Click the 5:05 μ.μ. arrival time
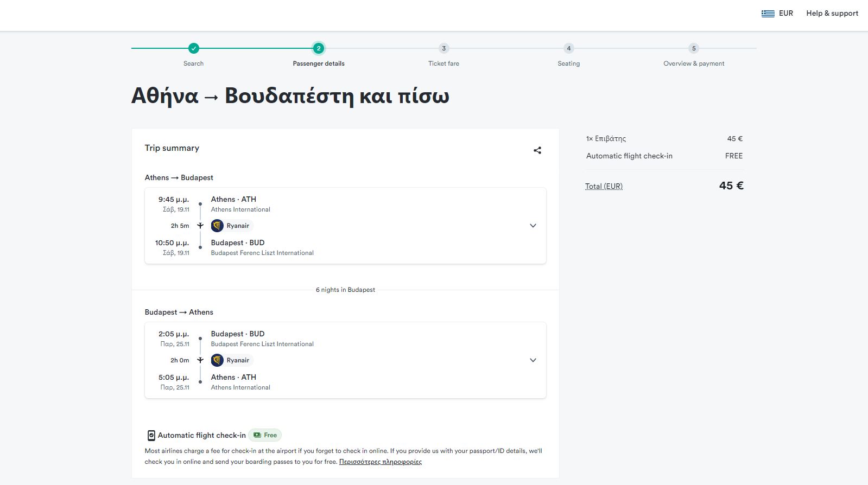The width and height of the screenshot is (868, 485). (174, 378)
